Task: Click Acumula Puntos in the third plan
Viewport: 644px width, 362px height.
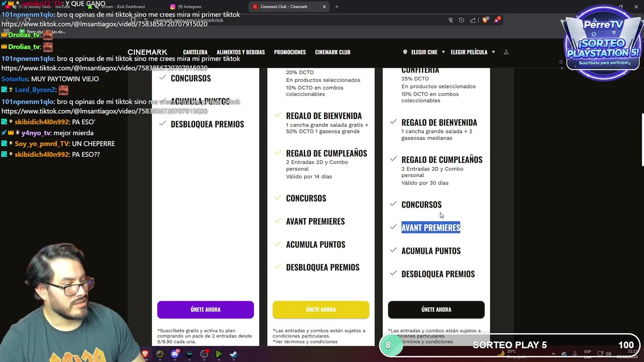Action: 431,251
